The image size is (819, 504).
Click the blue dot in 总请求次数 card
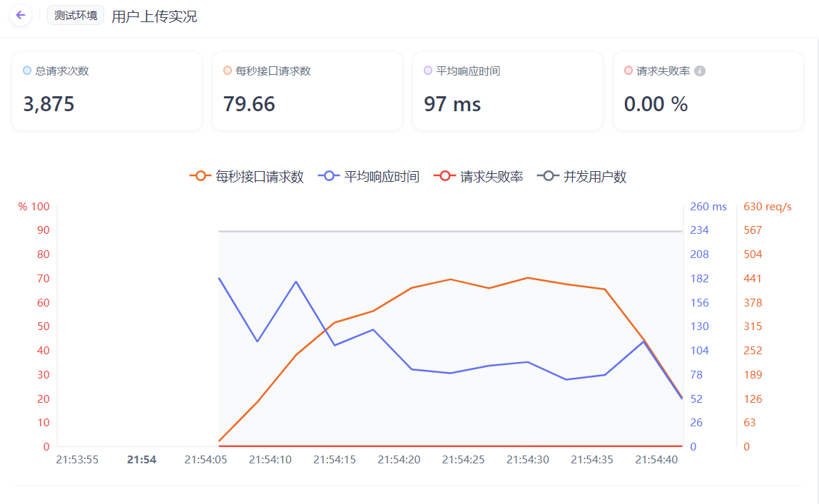click(x=27, y=71)
